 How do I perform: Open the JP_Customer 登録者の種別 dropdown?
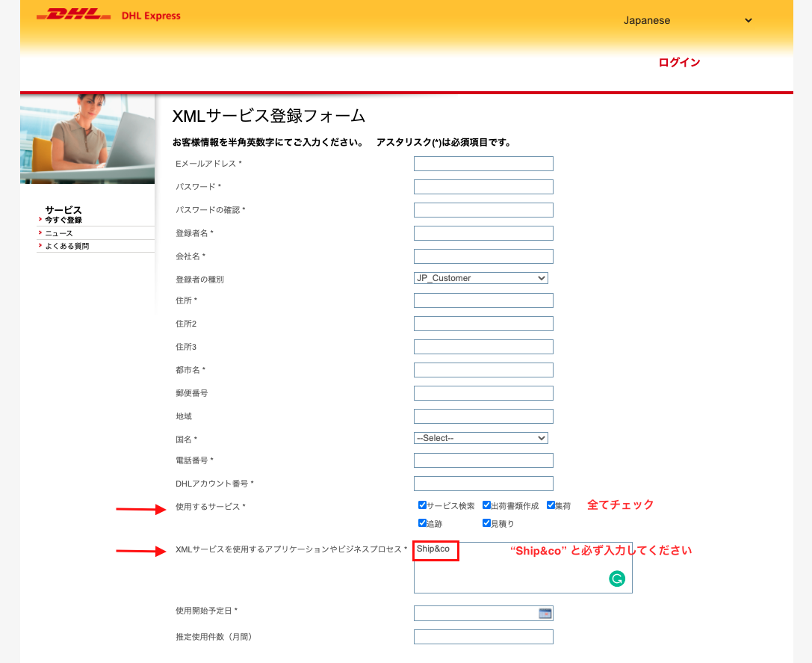pyautogui.click(x=480, y=278)
